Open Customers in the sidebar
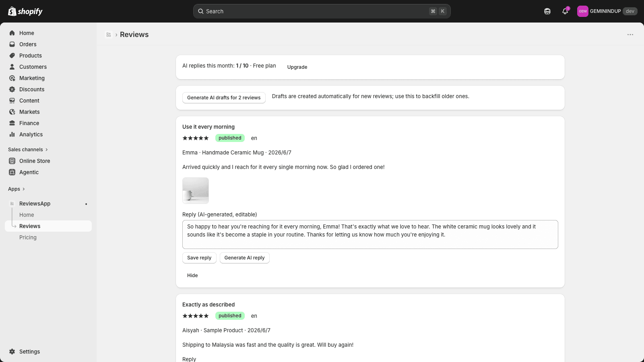Image resolution: width=644 pixels, height=362 pixels. click(x=48, y=67)
